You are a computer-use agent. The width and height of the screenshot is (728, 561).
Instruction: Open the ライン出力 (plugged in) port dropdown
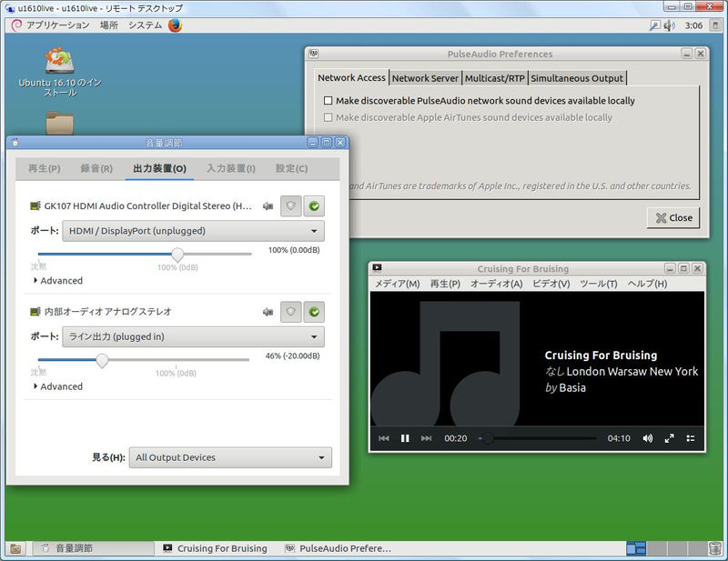[193, 337]
